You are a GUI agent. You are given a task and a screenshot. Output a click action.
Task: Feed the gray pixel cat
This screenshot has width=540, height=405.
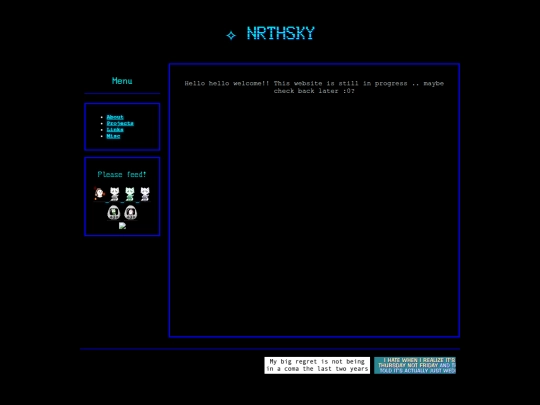[114, 194]
